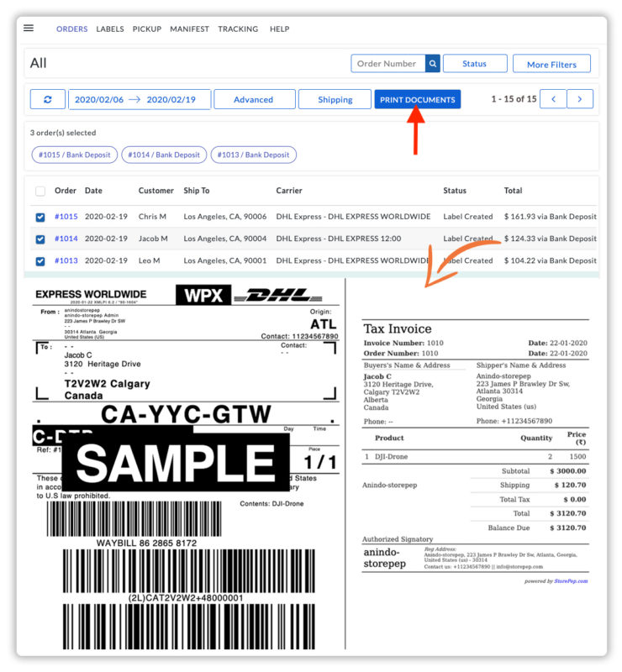Click the Tax Invoice preview
The width and height of the screenshot is (622, 672).
pyautogui.click(x=475, y=450)
